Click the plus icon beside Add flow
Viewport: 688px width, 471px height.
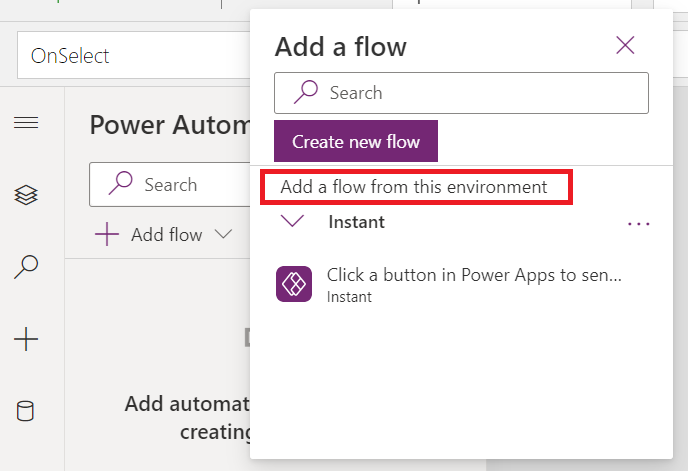(x=107, y=235)
